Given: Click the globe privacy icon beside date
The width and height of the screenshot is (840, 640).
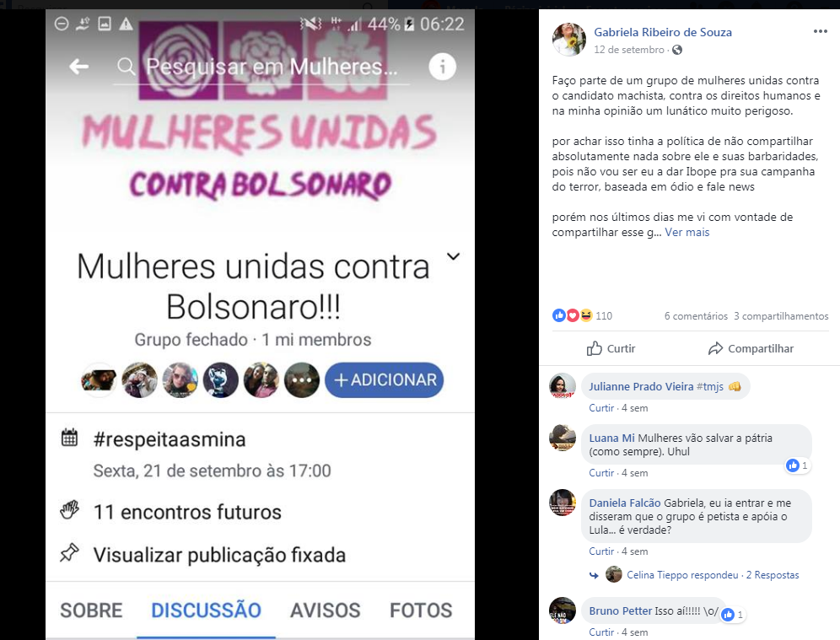Looking at the screenshot, I should point(677,50).
